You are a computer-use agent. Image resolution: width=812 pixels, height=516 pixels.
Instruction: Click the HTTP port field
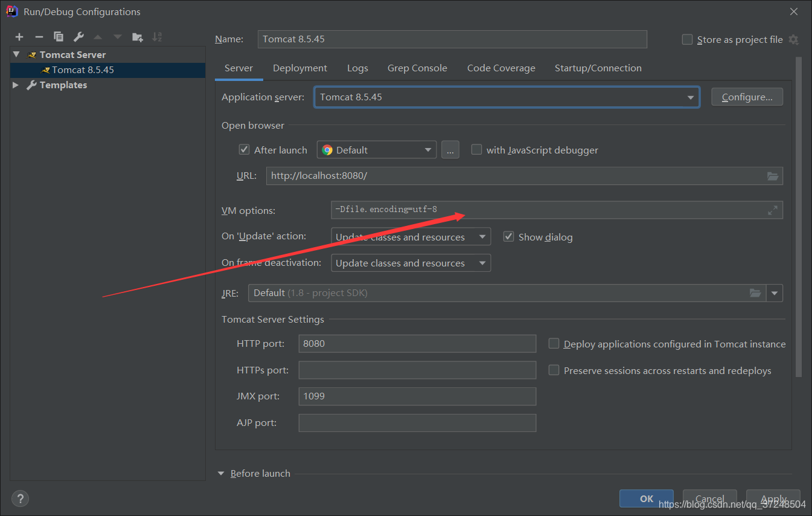coord(417,343)
